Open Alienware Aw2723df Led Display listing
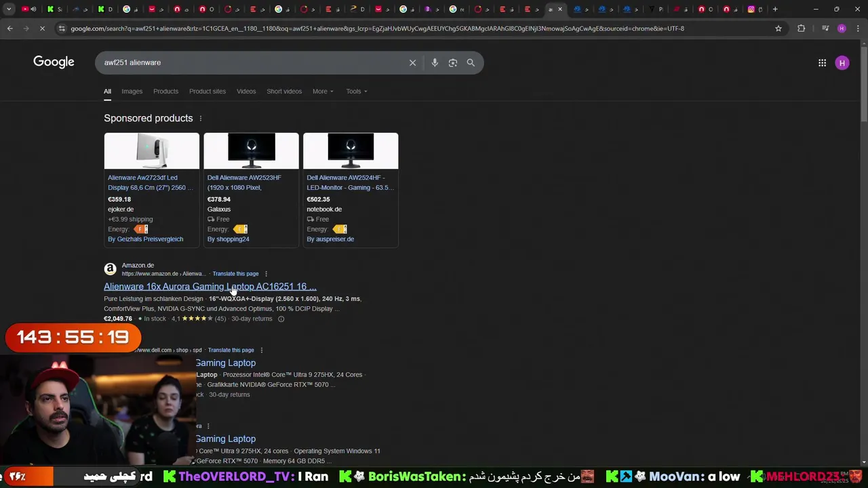Screen dimensions: 868x488 [151, 182]
